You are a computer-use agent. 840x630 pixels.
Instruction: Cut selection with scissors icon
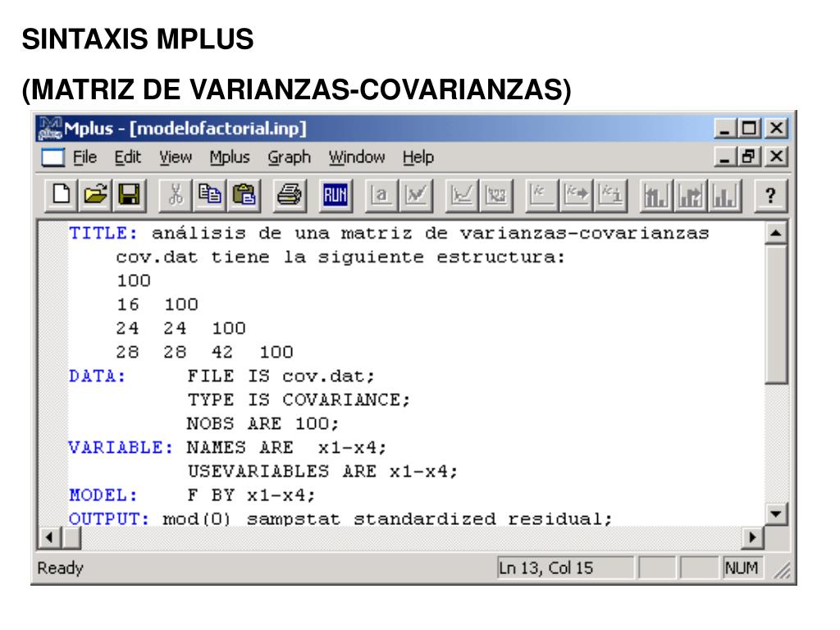(x=176, y=195)
